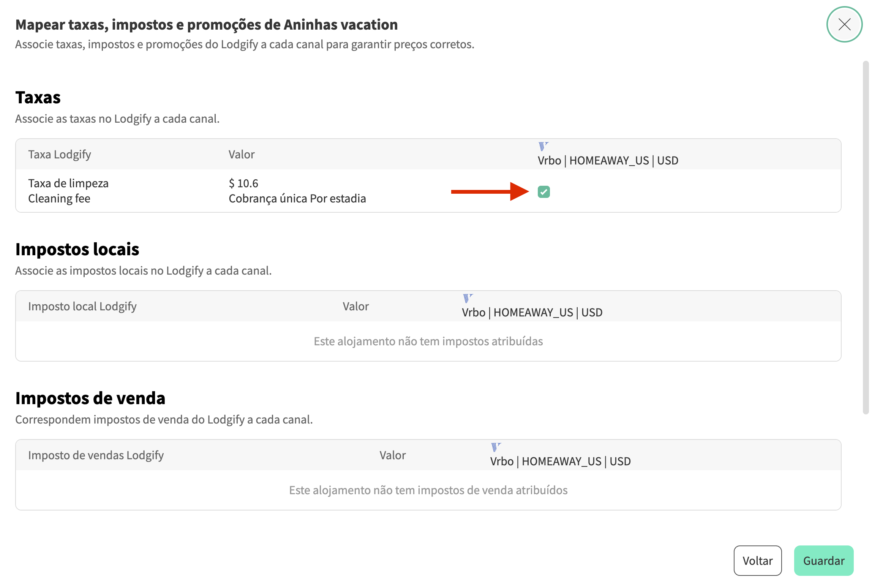Close the tax mapping dialog
Viewport: 872px width, 588px height.
point(844,24)
